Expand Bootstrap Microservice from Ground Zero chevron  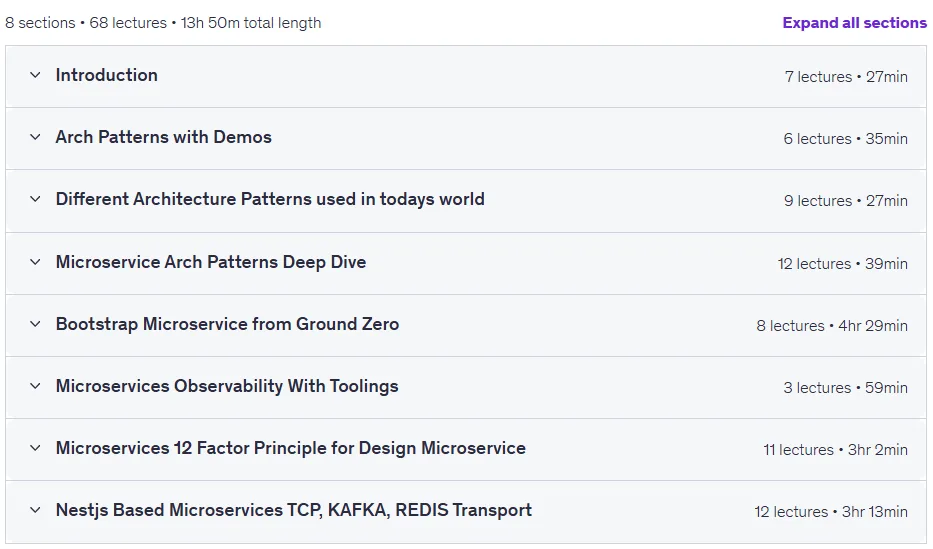click(x=35, y=324)
